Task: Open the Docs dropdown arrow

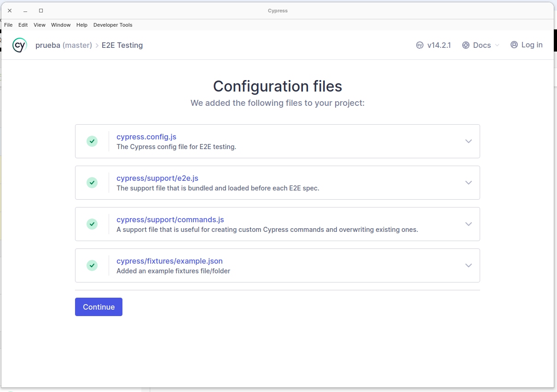Action: pos(497,45)
